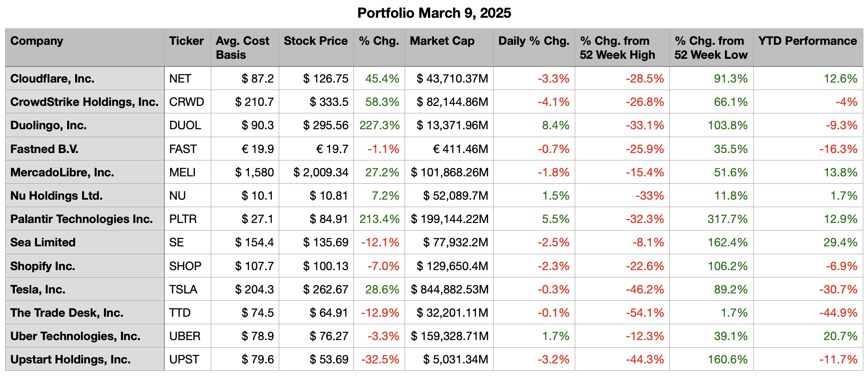
Task: Click the Portfolio March 9, 2025 title
Action: (x=434, y=13)
